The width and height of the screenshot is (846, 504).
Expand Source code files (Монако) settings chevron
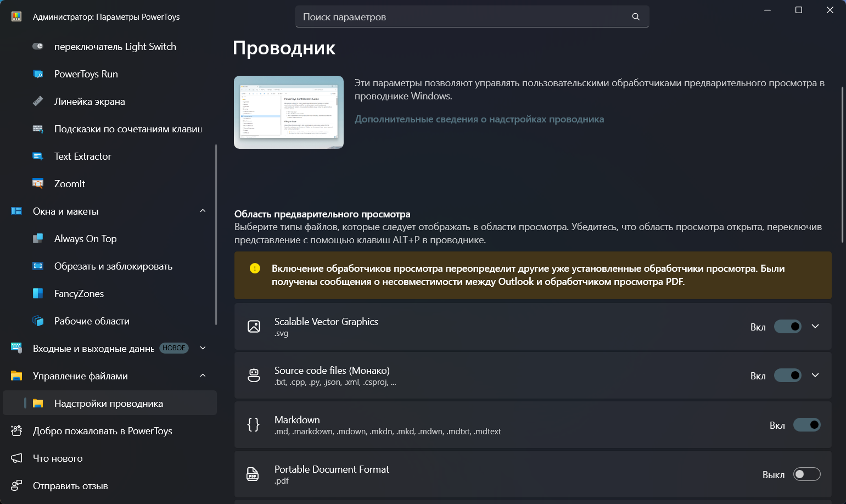(815, 376)
